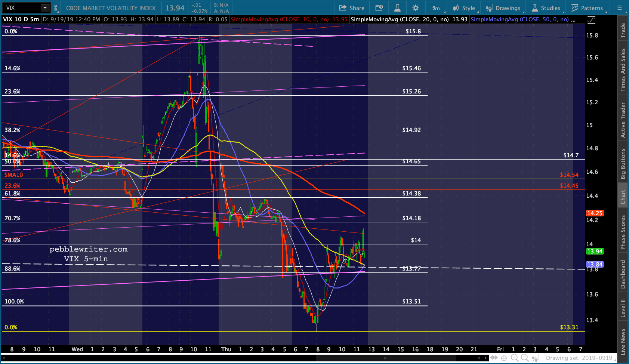Open the symbol info card icon
Screen dimensions: 629x364
click(379, 8)
